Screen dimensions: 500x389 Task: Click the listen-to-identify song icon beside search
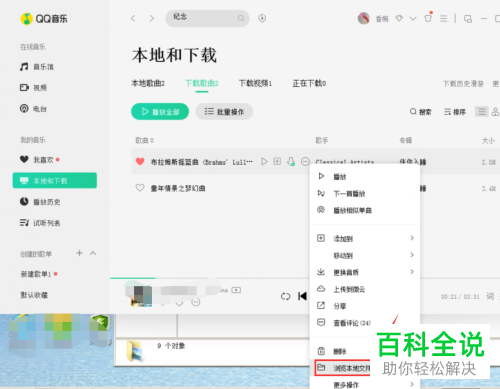[x=262, y=18]
